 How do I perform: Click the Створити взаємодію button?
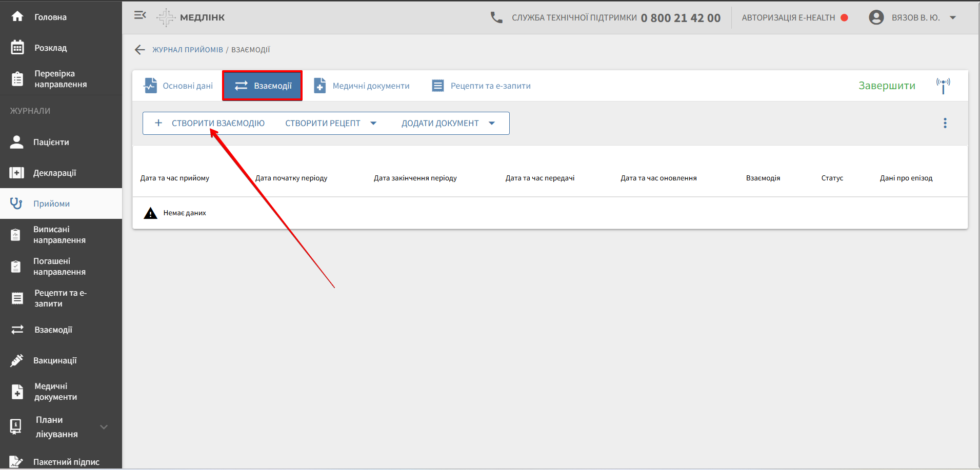[210, 123]
